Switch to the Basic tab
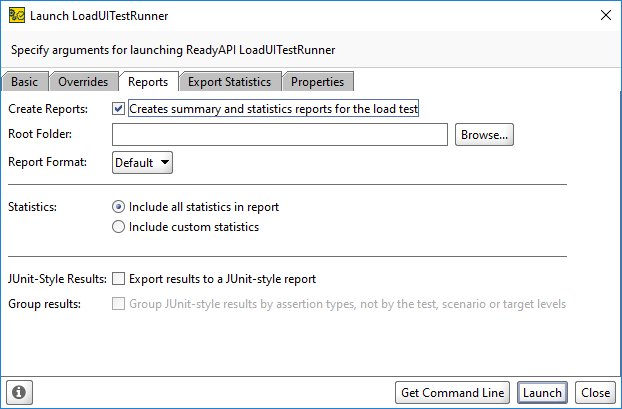 click(25, 82)
